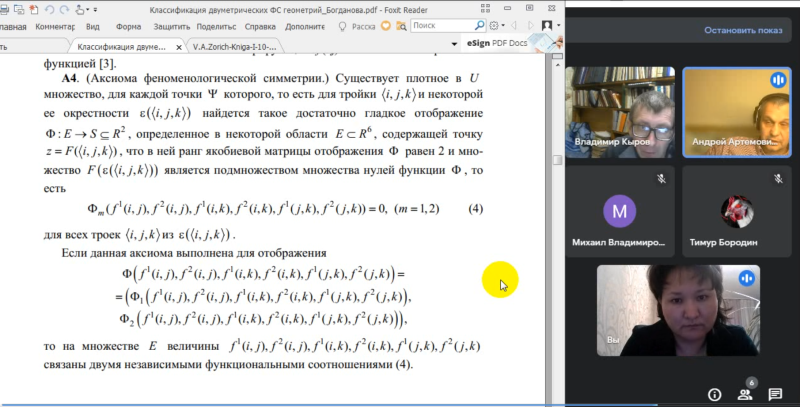Click the Foxit user account icon
800x407 pixels.
[x=548, y=25]
